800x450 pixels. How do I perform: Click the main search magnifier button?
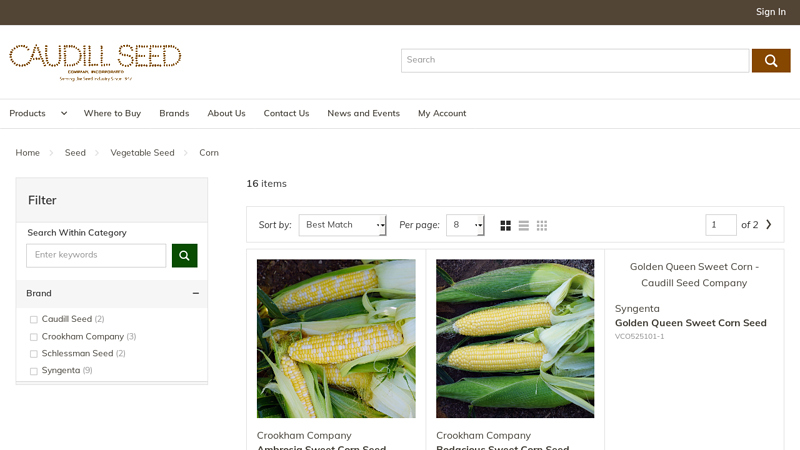click(x=771, y=61)
